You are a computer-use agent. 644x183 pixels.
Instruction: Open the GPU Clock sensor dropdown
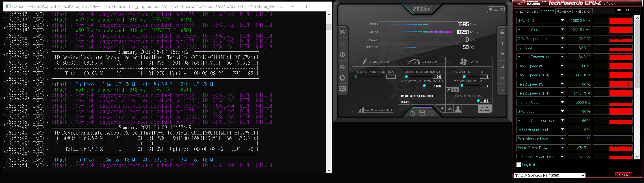562,20
